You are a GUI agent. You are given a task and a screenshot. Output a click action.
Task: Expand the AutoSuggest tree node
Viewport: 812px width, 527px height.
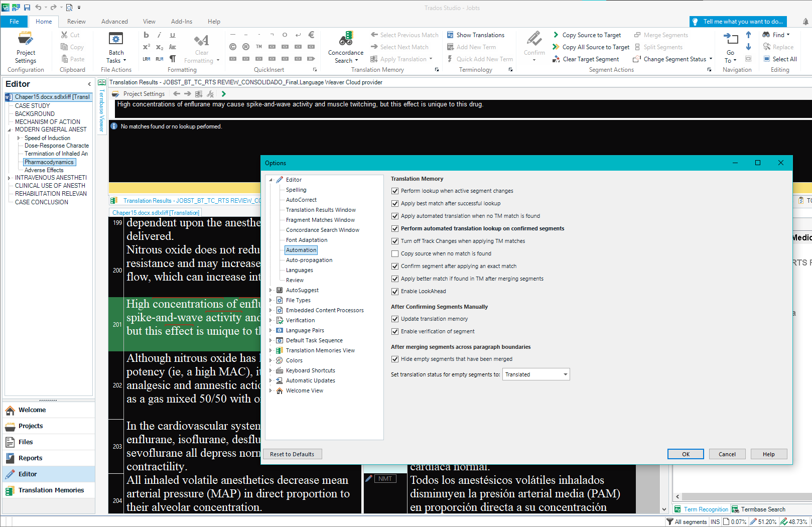[271, 290]
